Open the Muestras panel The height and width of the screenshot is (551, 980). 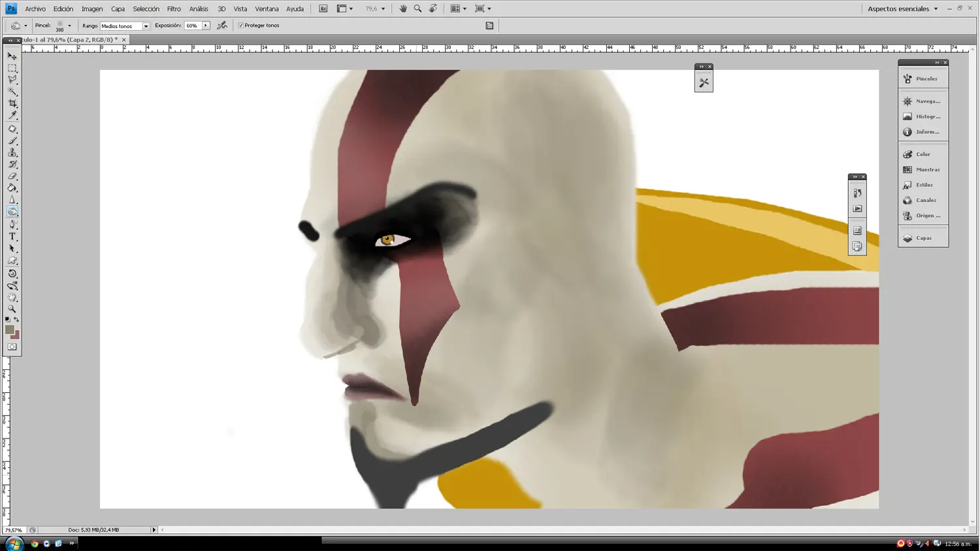923,170
